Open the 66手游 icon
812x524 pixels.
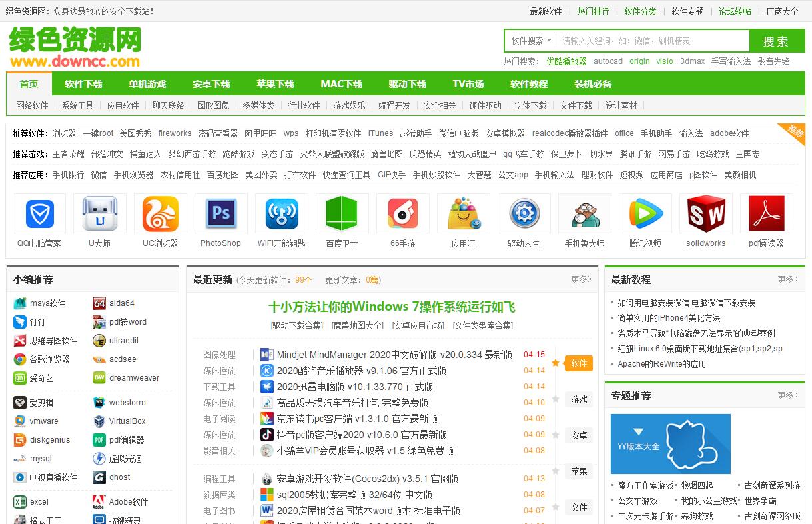click(x=403, y=214)
